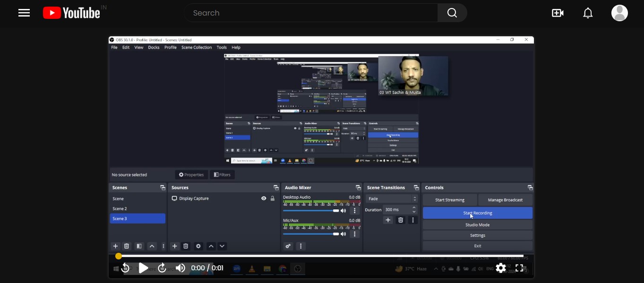Open the YouTube account avatar menu
The width and height of the screenshot is (644, 283).
click(x=619, y=13)
